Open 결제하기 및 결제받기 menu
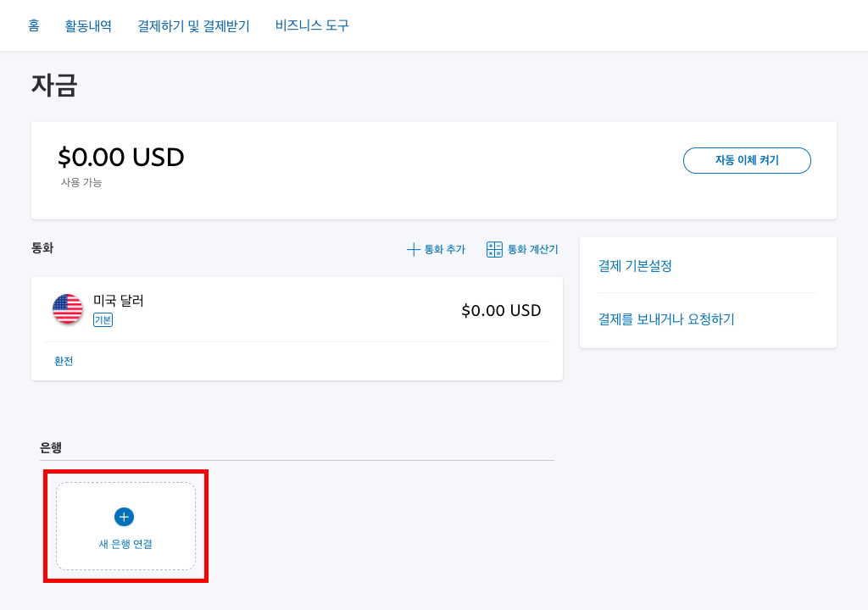Image resolution: width=868 pixels, height=610 pixels. (x=193, y=25)
